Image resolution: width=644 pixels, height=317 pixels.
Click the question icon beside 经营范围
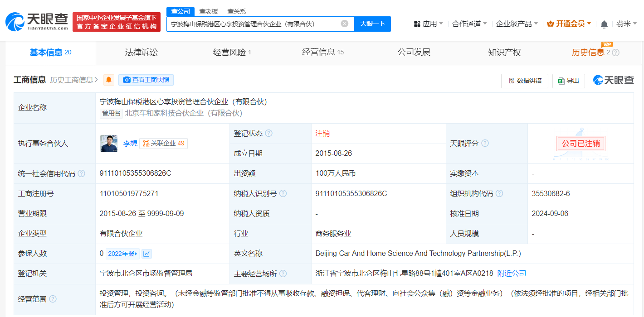53,299
